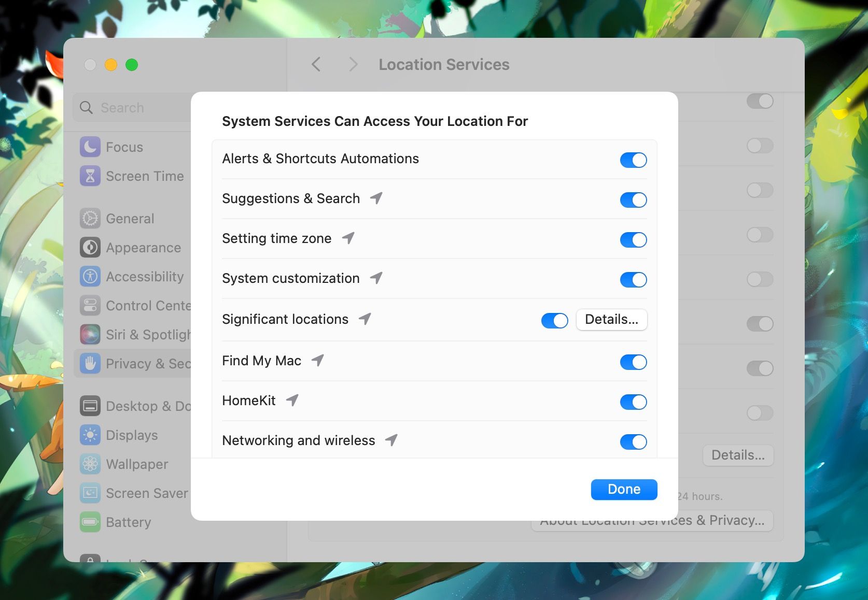
Task: Click the Appearance sidebar icon
Action: pos(90,248)
